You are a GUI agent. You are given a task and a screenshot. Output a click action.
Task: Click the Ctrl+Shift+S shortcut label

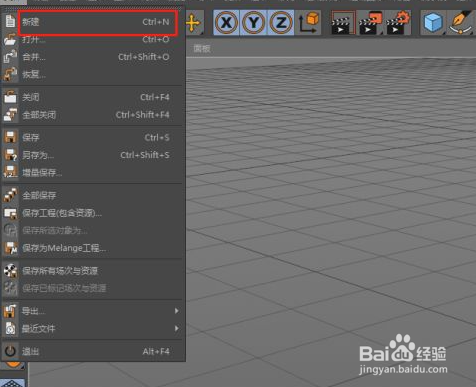pyautogui.click(x=145, y=155)
